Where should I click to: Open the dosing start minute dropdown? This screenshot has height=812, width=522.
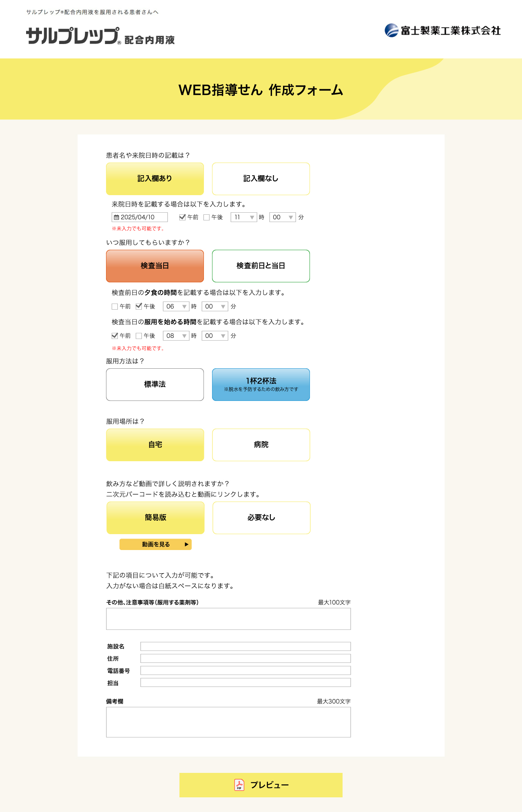(215, 336)
